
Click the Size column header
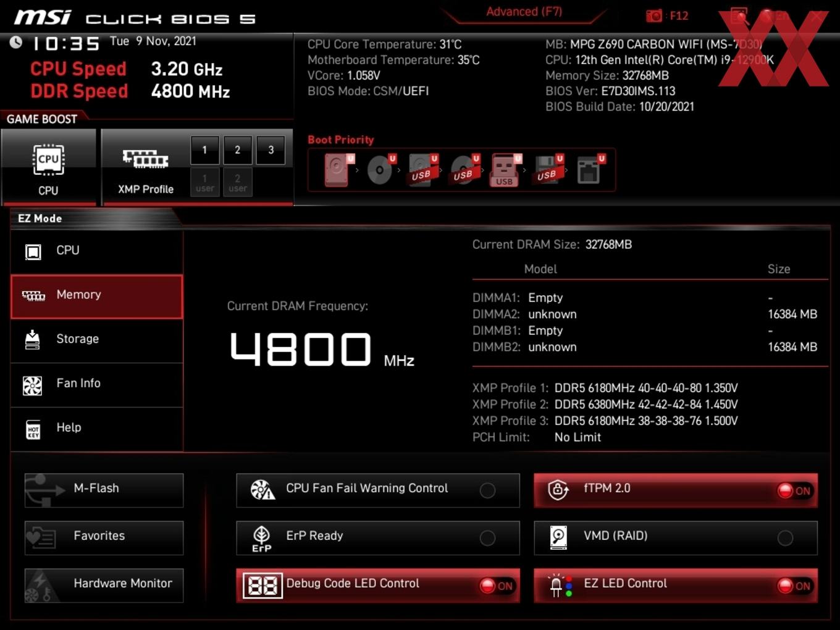coord(779,269)
